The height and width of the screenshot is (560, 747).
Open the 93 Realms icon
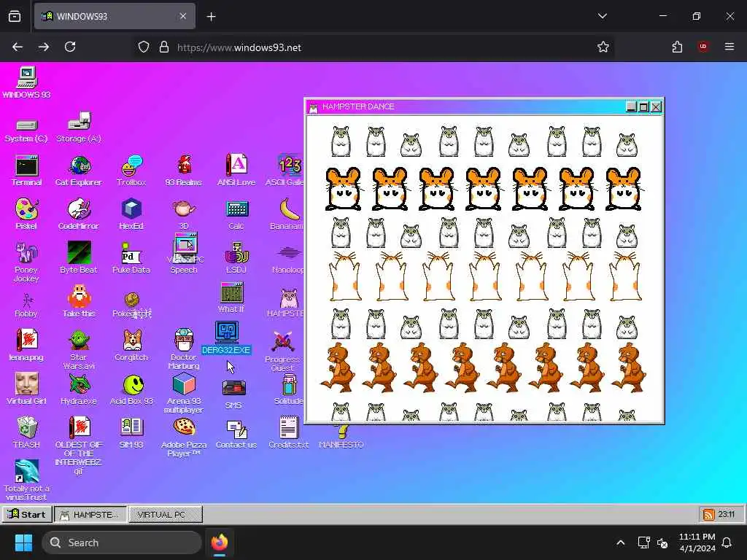click(183, 171)
